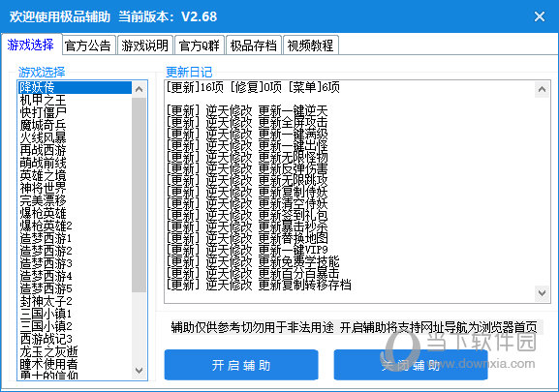Select 封神太子2 in the game list
The image size is (559, 392).
click(75, 301)
